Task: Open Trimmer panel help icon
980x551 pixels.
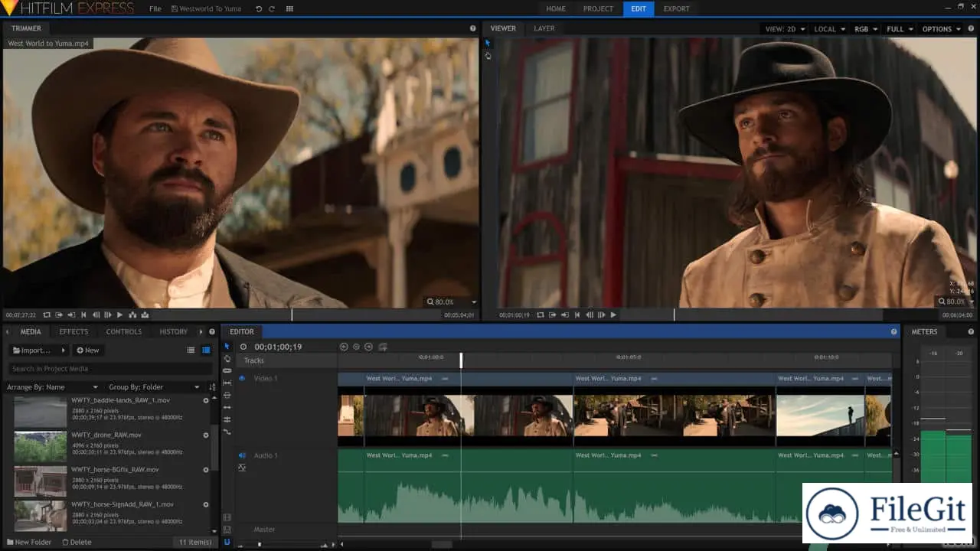Action: coord(472,28)
